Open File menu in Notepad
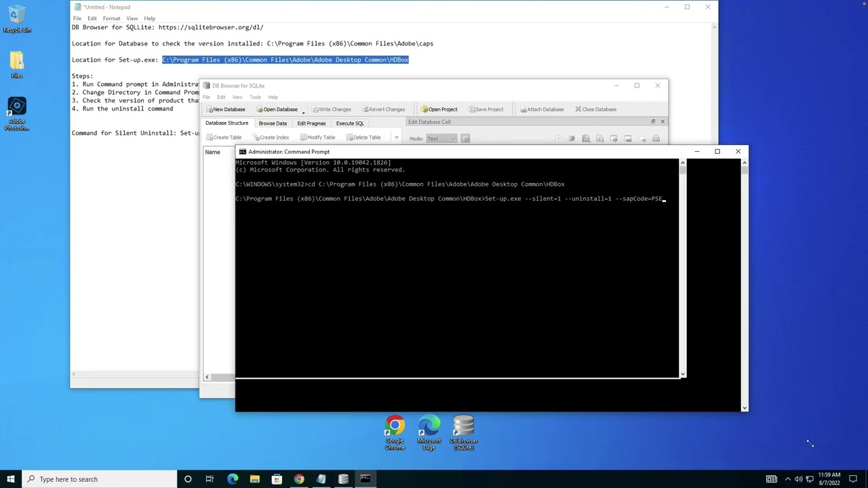The image size is (868, 488). click(x=77, y=18)
